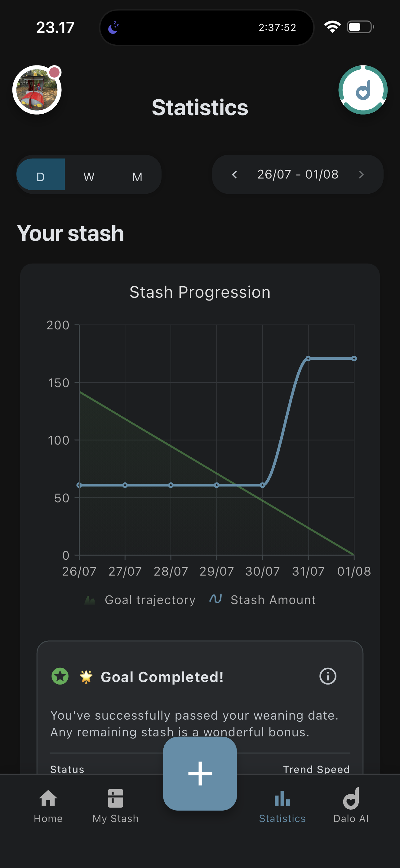Open the profile avatar photo
The height and width of the screenshot is (868, 400).
coord(37,90)
